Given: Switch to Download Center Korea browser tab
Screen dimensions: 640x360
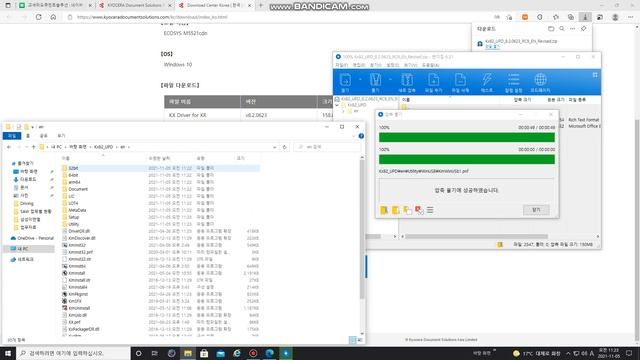Looking at the screenshot, I should 214,5.
